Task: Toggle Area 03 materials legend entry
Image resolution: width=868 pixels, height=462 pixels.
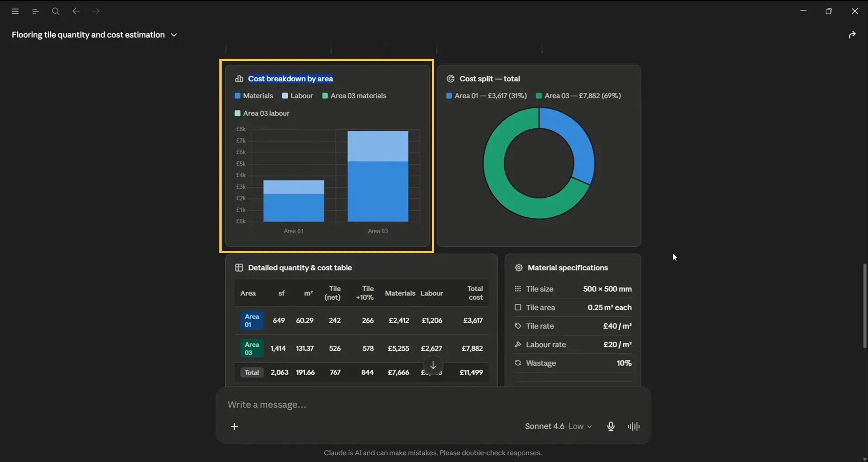Action: [354, 96]
